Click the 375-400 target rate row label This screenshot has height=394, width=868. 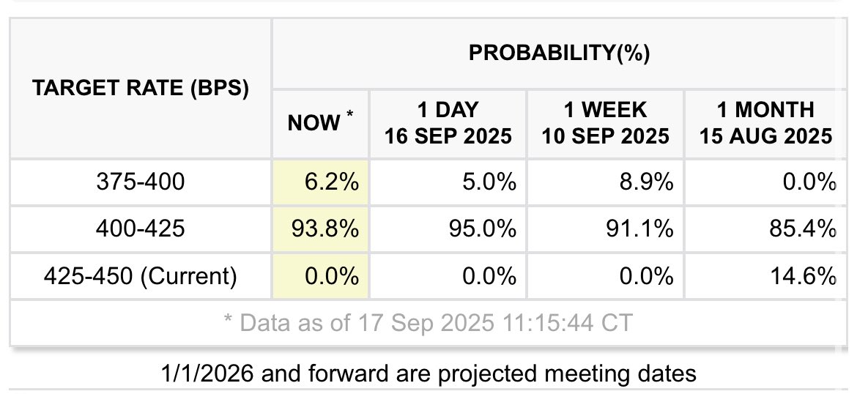pyautogui.click(x=141, y=182)
